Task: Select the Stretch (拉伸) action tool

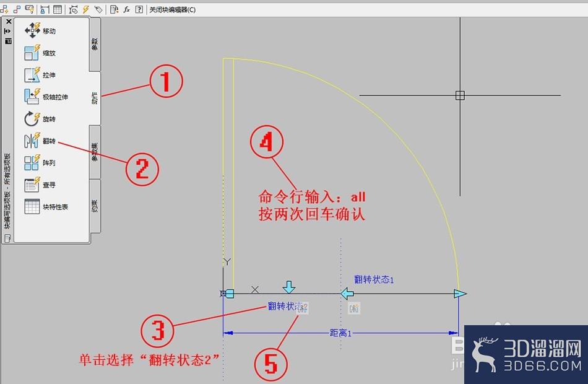Action: [x=40, y=75]
